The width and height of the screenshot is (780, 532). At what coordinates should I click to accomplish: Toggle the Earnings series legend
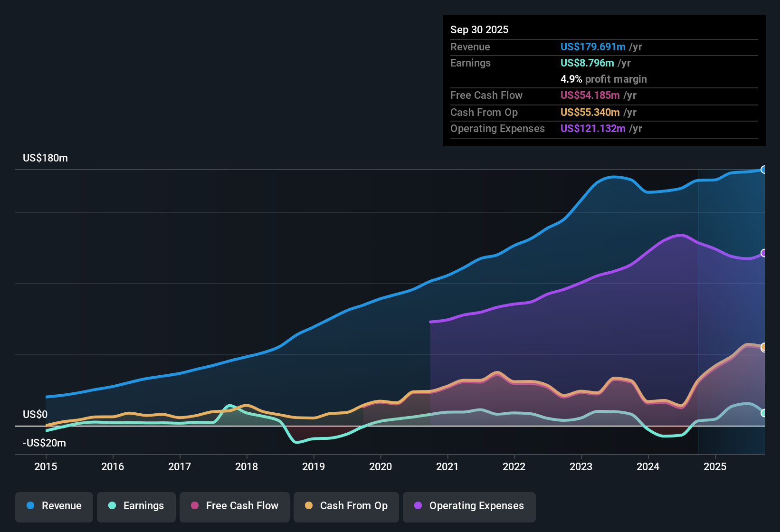click(x=136, y=506)
